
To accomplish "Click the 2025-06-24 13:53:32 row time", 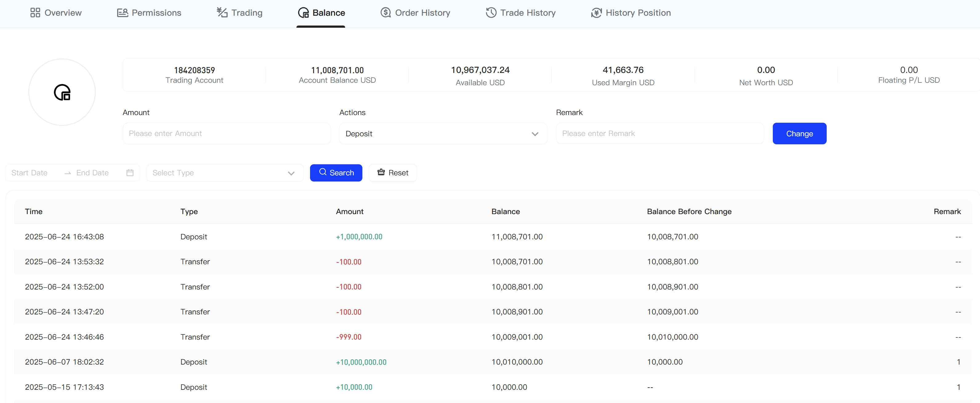I will [64, 261].
